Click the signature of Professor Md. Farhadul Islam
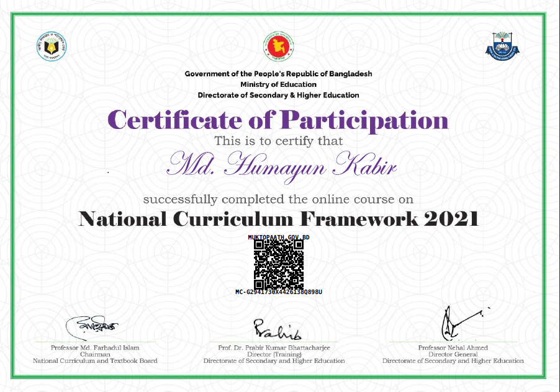 (x=92, y=327)
